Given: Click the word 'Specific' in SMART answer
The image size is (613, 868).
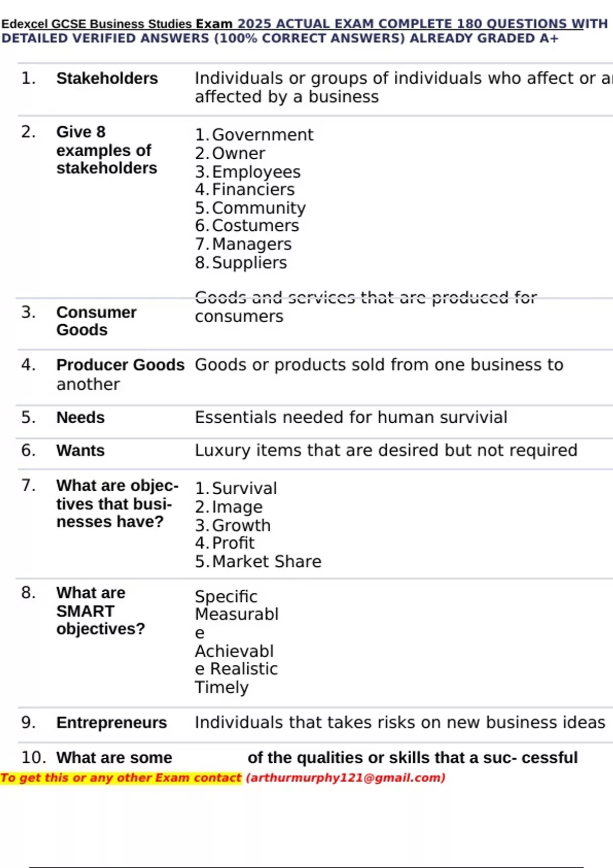Looking at the screenshot, I should pyautogui.click(x=226, y=596).
